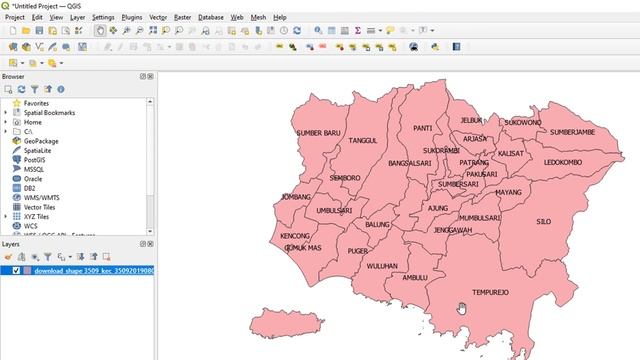Screen dimensions: 640x360
Task: Click the TEMPUREJO label on the map
Action: pos(490,292)
